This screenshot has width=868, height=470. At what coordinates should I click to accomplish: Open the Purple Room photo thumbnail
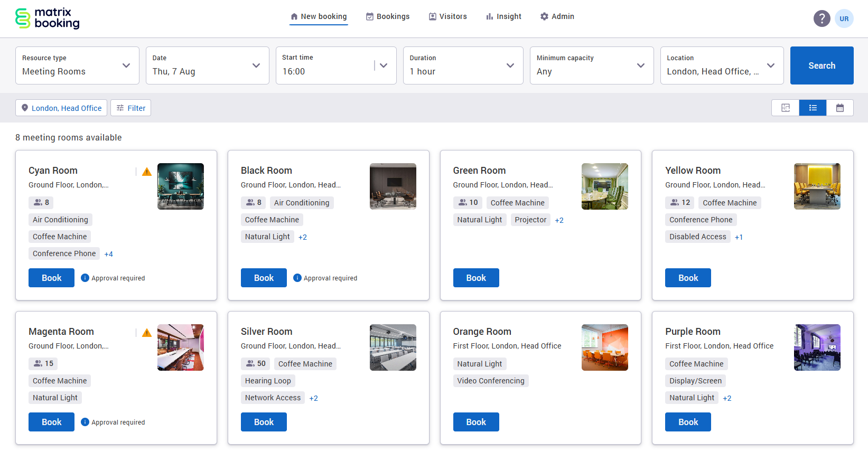pyautogui.click(x=817, y=347)
